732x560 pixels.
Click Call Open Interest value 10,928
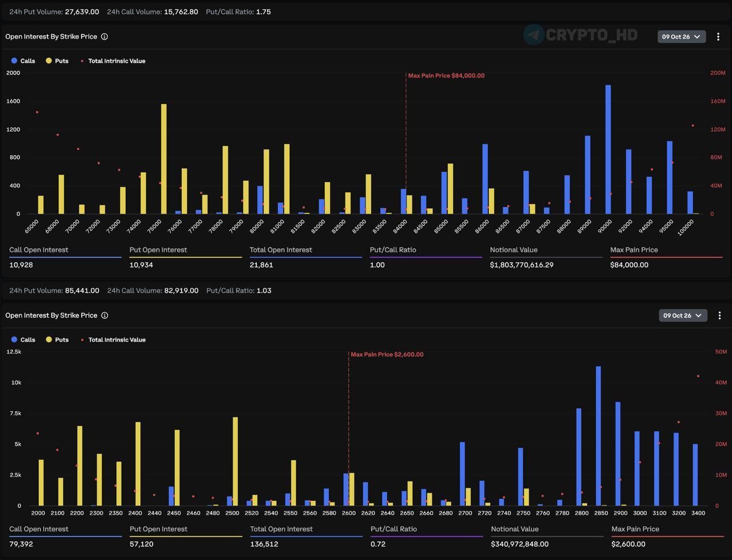point(21,265)
